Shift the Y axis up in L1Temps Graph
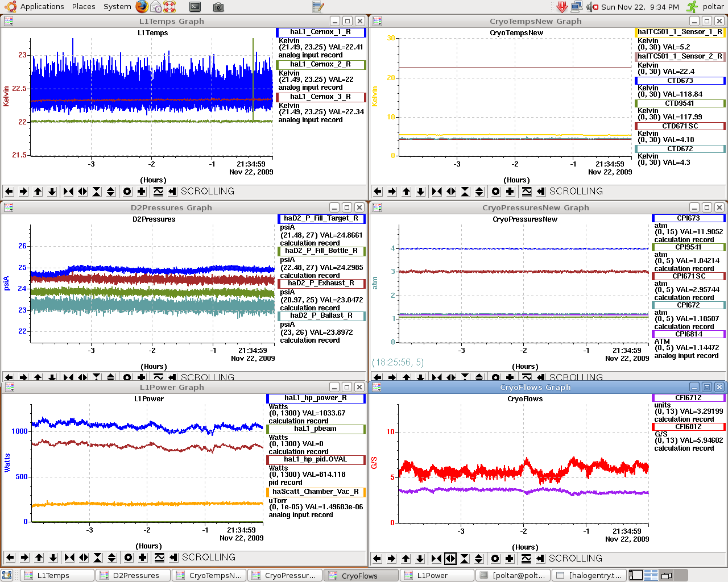Image resolution: width=728 pixels, height=582 pixels. tap(38, 192)
